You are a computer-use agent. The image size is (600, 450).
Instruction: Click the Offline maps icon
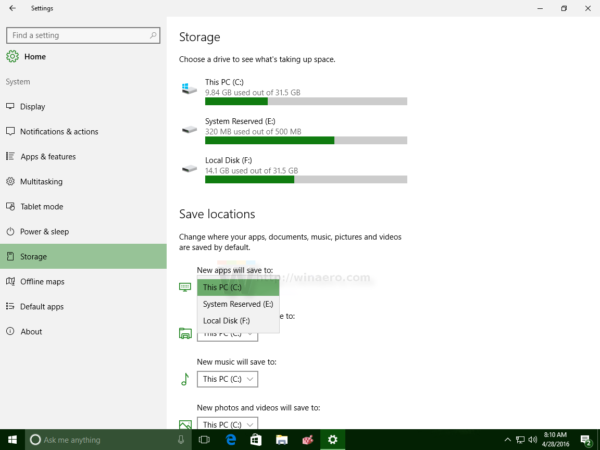tap(10, 281)
